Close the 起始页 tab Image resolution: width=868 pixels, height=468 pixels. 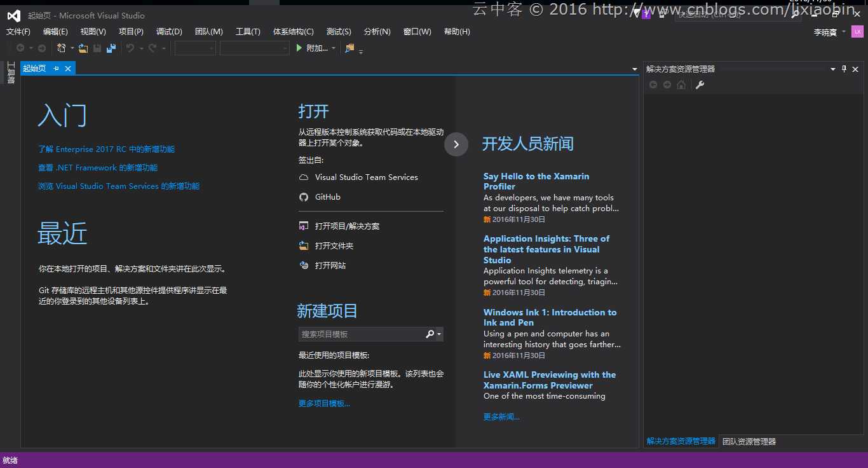coord(68,69)
